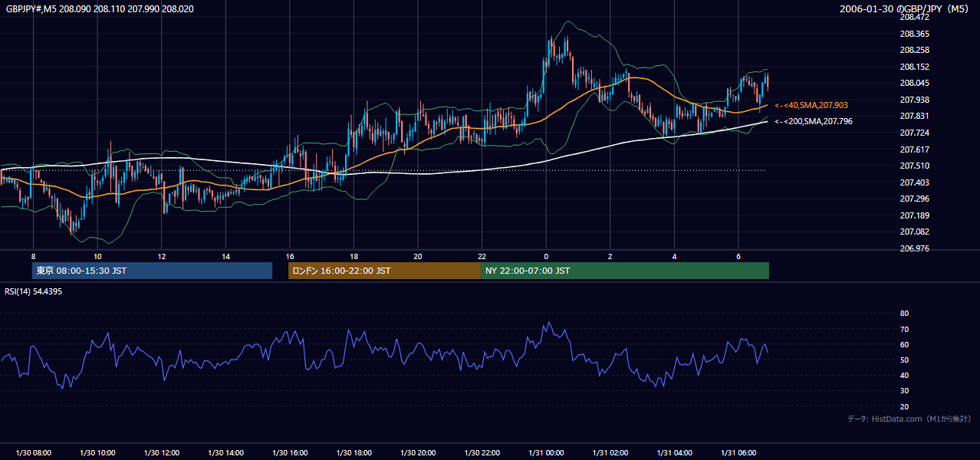Viewport: 980px width, 460px height.
Task: Click price axis value 207.082
Action: point(915,232)
